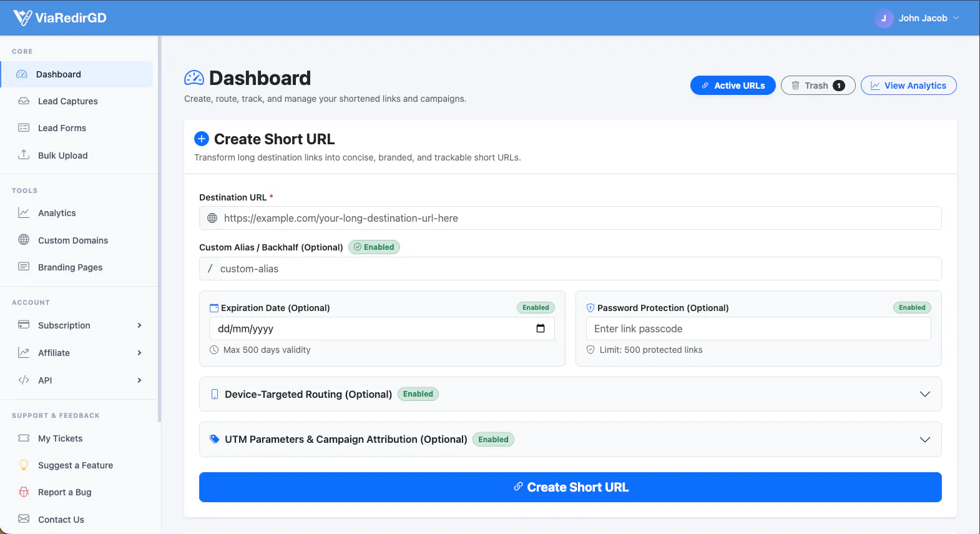Click View Analytics button
Viewport: 980px width, 534px height.
pos(908,86)
